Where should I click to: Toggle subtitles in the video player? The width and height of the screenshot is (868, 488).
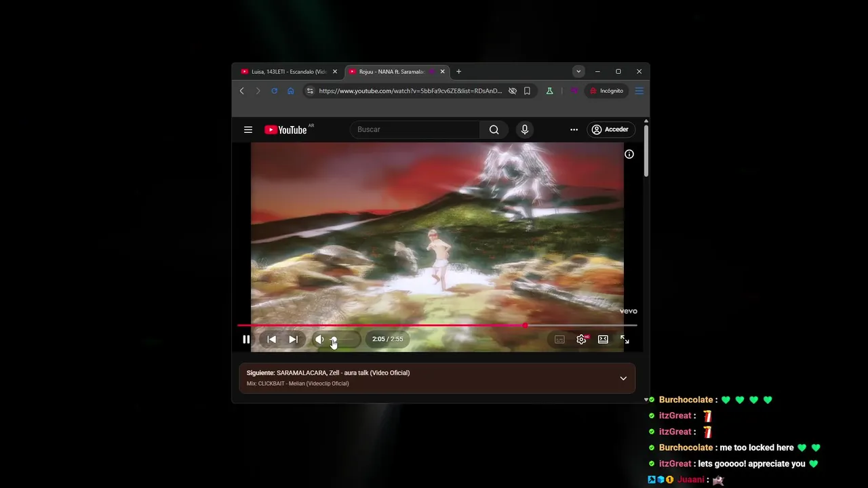click(559, 340)
